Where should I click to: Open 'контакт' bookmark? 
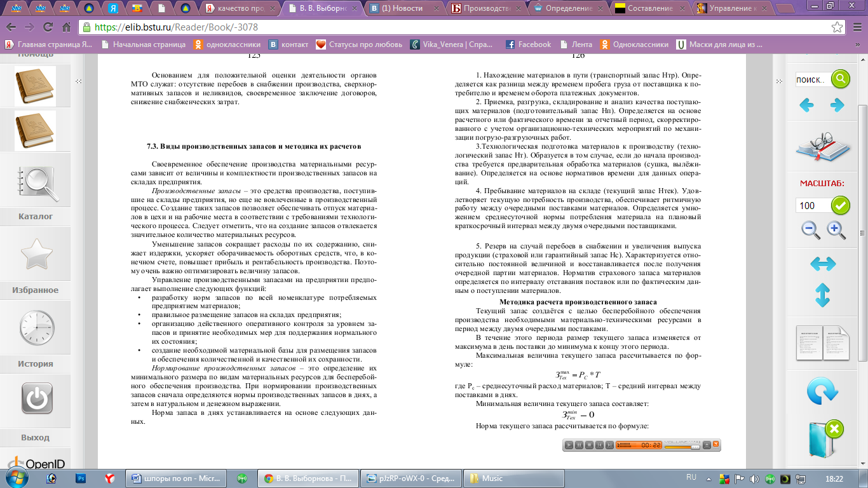point(289,44)
